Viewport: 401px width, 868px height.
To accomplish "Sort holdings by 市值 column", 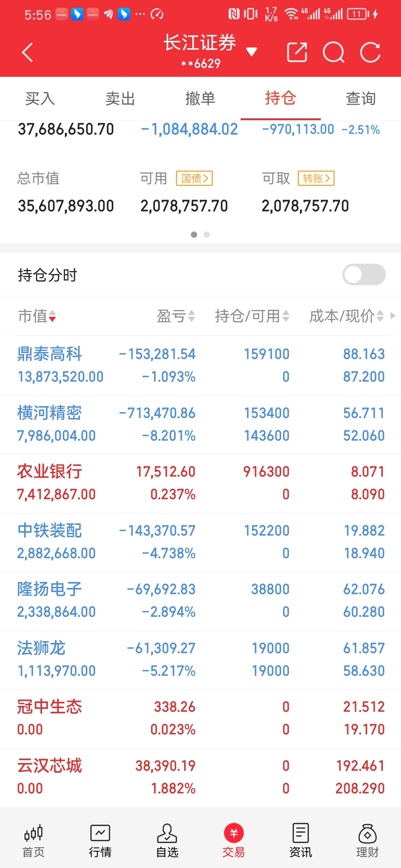I will click(37, 316).
